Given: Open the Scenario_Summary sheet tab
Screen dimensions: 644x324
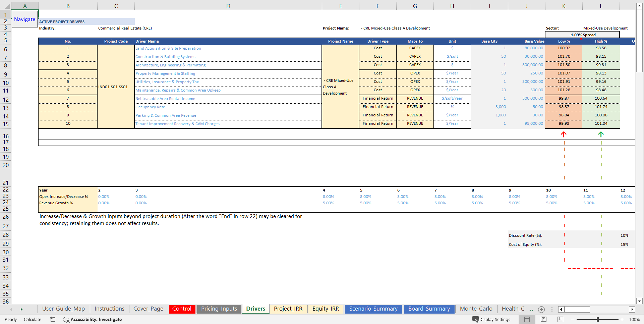Looking at the screenshot, I should point(373,309).
